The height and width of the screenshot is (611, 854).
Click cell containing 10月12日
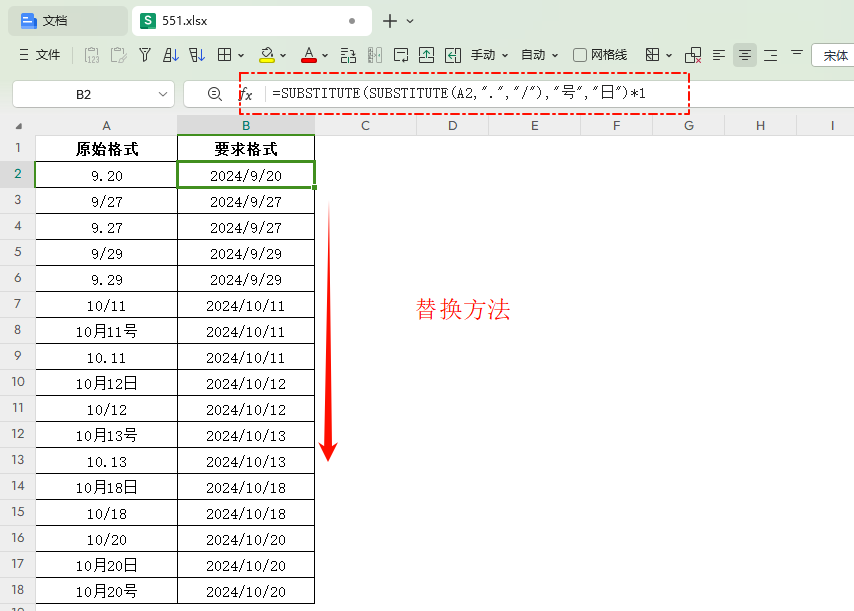(106, 383)
